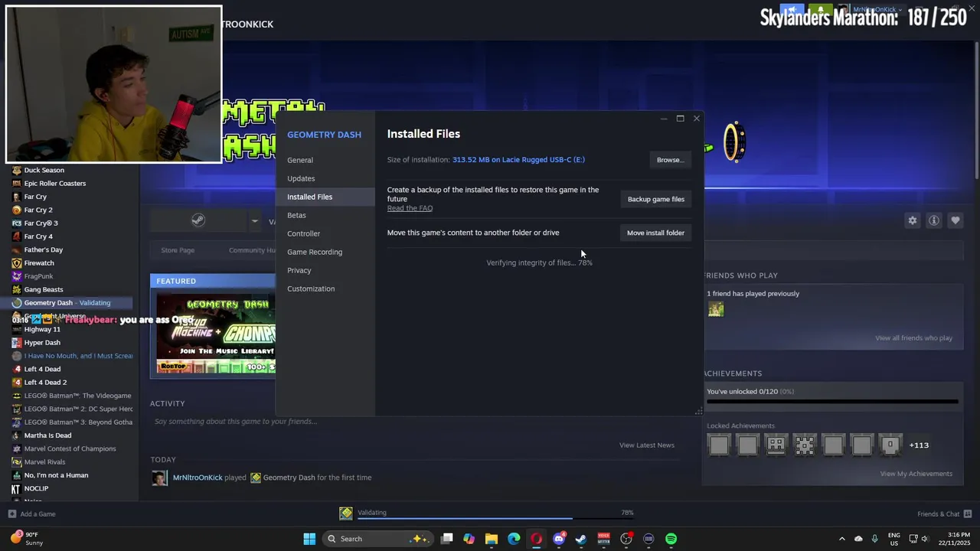Click the Featured Geometry Dash news thumbnail
Screen dimensions: 980x551
tap(216, 333)
